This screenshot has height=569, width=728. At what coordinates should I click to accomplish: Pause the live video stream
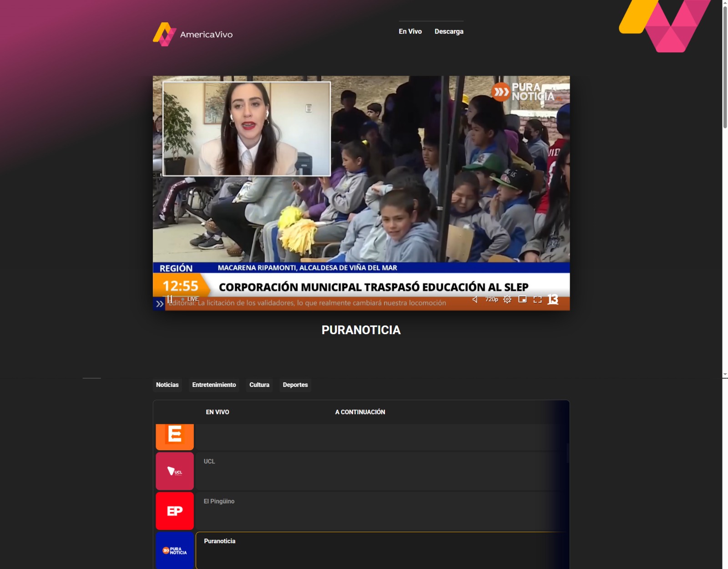170,299
